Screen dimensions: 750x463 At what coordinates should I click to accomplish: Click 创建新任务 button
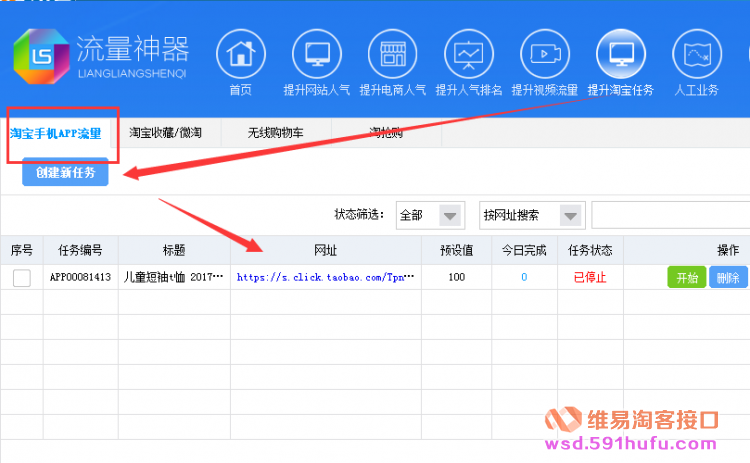[x=66, y=172]
